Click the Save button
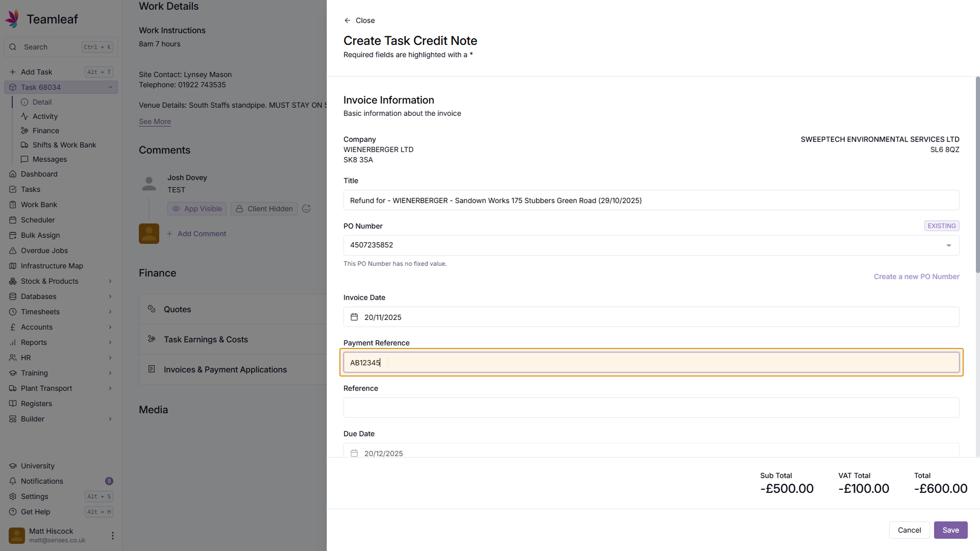 [x=950, y=530]
